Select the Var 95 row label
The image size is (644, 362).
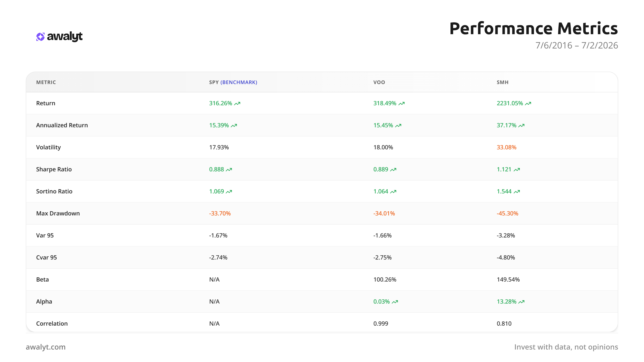tap(45, 235)
